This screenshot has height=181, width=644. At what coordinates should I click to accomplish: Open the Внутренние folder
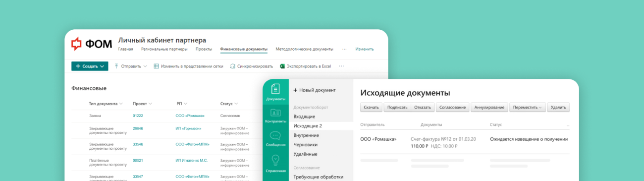tap(306, 135)
